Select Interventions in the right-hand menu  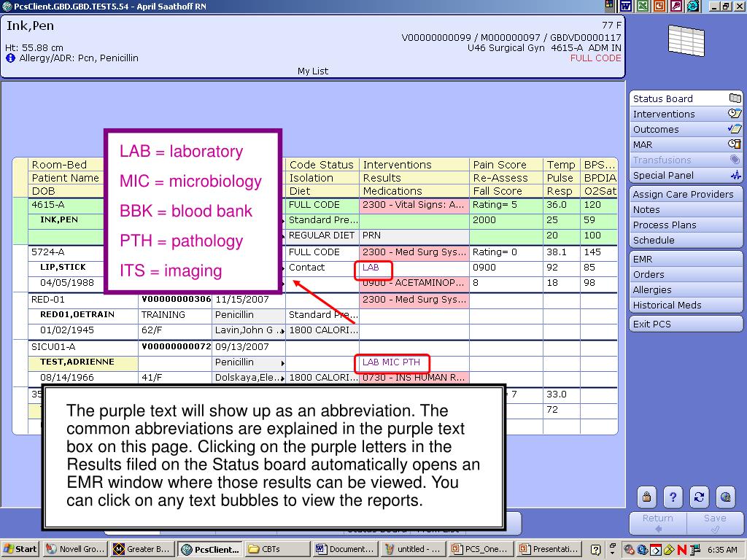tap(686, 114)
